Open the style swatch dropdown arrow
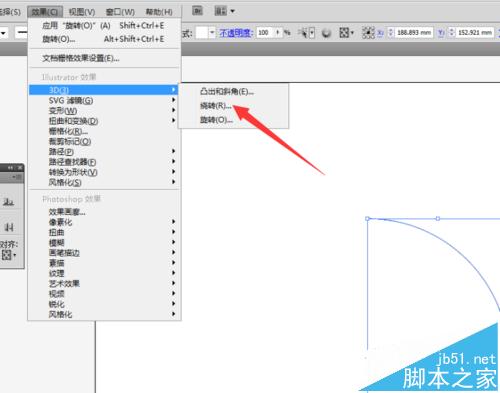Viewport: 500px width, 393px height. click(212, 33)
